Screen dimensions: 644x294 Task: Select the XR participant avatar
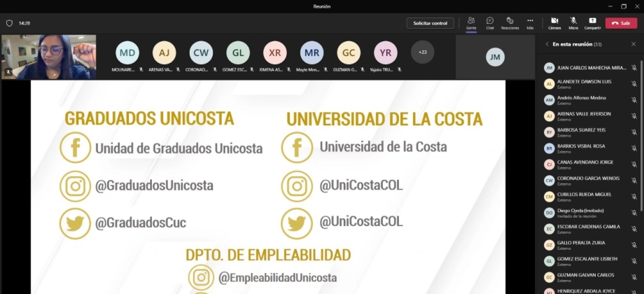(275, 52)
